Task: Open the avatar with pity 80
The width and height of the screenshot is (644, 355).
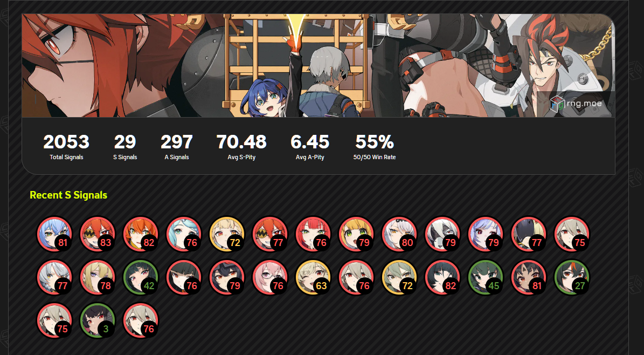Action: pyautogui.click(x=400, y=235)
